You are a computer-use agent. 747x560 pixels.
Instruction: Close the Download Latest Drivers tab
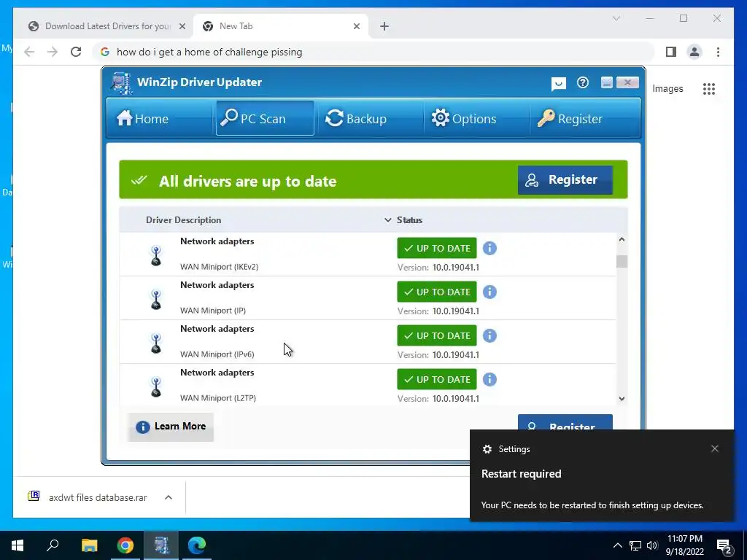point(182,27)
